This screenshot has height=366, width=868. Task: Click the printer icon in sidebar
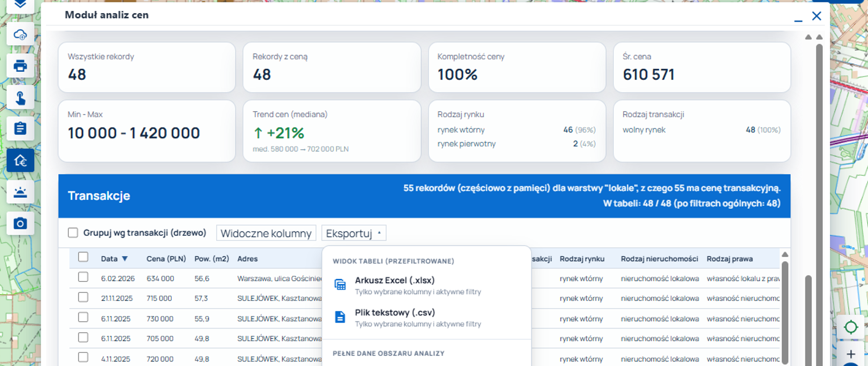[x=20, y=66]
